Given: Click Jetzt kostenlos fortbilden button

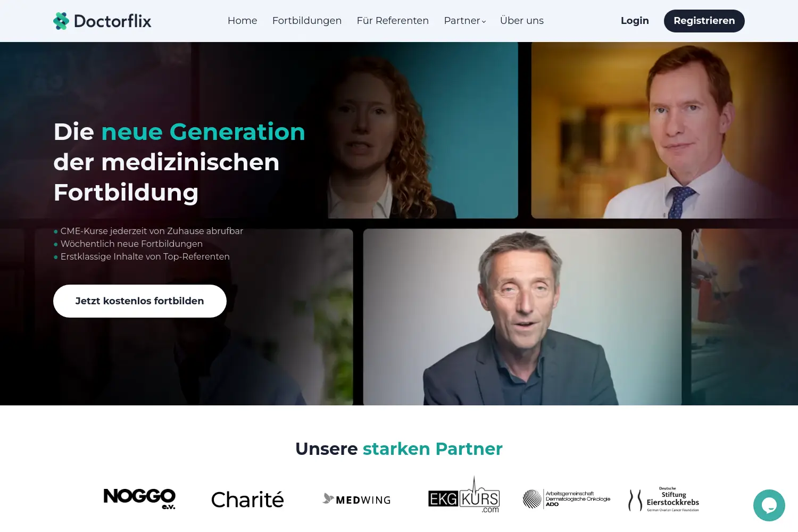Looking at the screenshot, I should [x=140, y=301].
